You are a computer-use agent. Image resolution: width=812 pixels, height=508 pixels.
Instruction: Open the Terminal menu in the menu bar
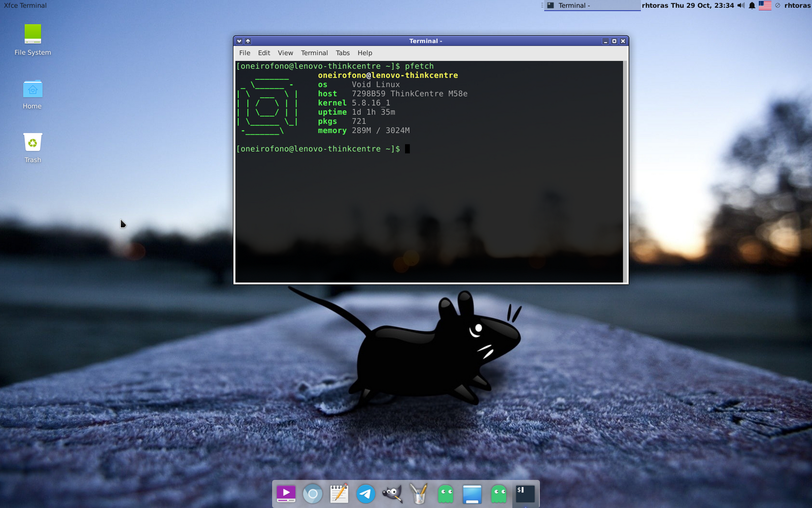click(314, 53)
